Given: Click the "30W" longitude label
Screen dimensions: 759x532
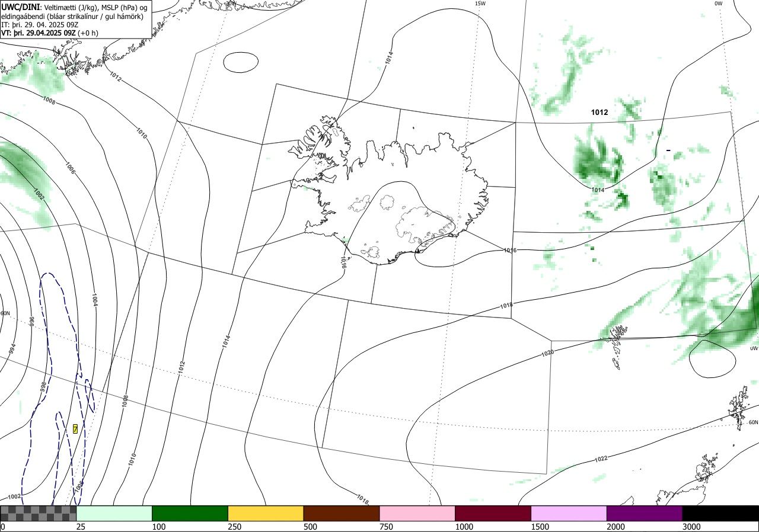Looking at the screenshot, I should coord(231,4).
